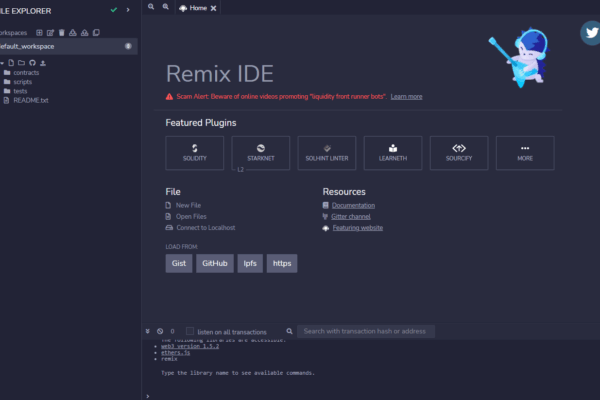The height and width of the screenshot is (400, 600).
Task: Delete workspace using the trash icon
Action: (61, 32)
